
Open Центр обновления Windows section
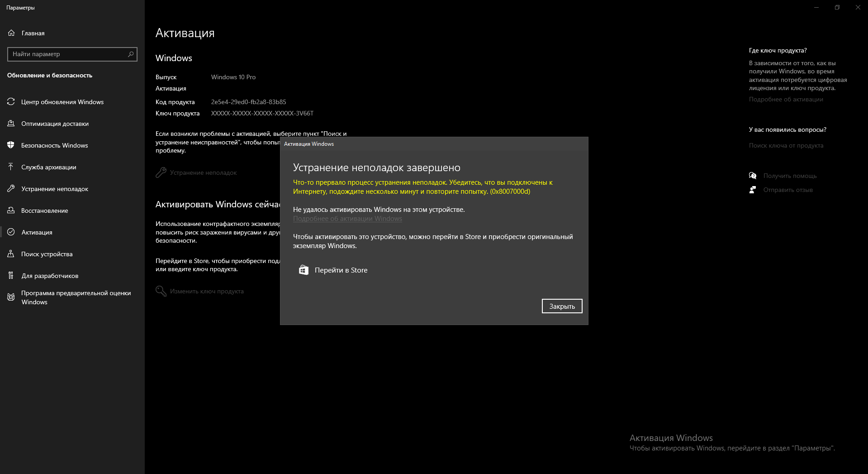pos(72,102)
